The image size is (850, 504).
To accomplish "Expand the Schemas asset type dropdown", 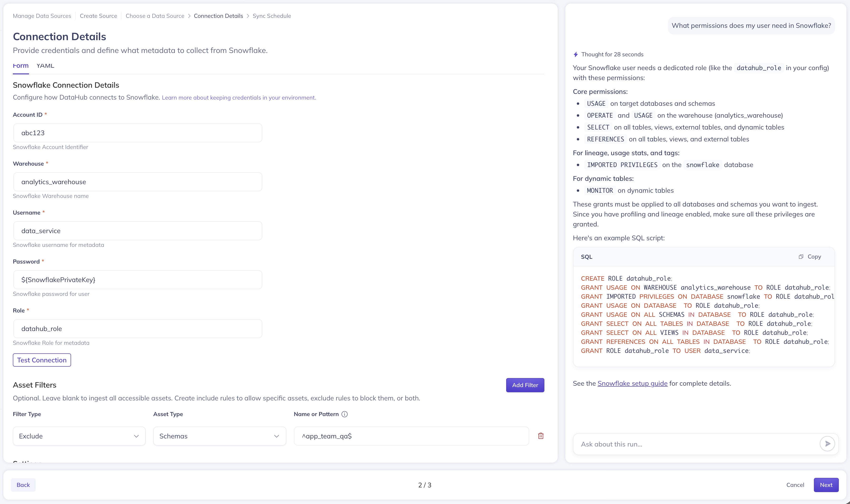I will 219,436.
